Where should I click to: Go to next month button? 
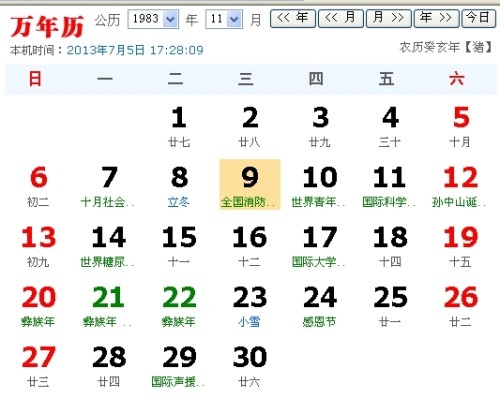pos(389,18)
